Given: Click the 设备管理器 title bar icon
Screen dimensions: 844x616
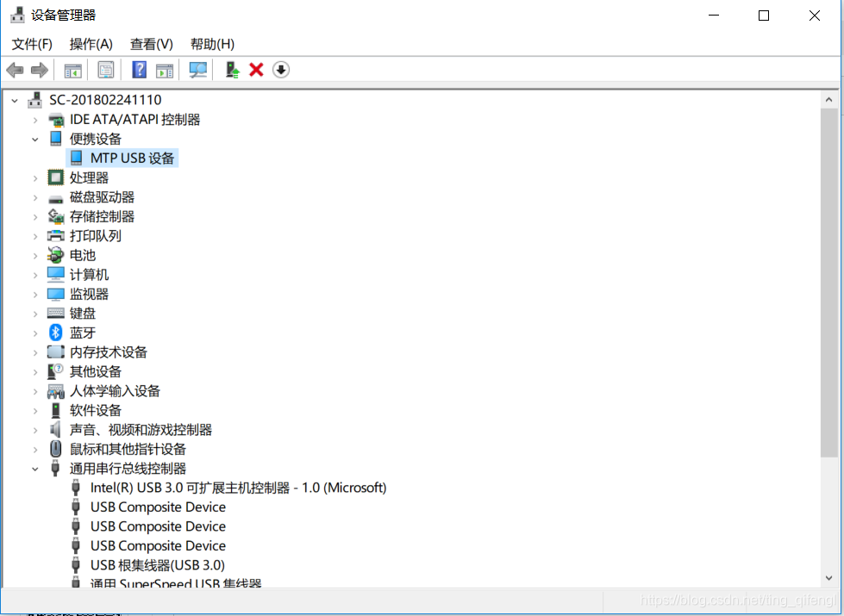Looking at the screenshot, I should [x=18, y=15].
